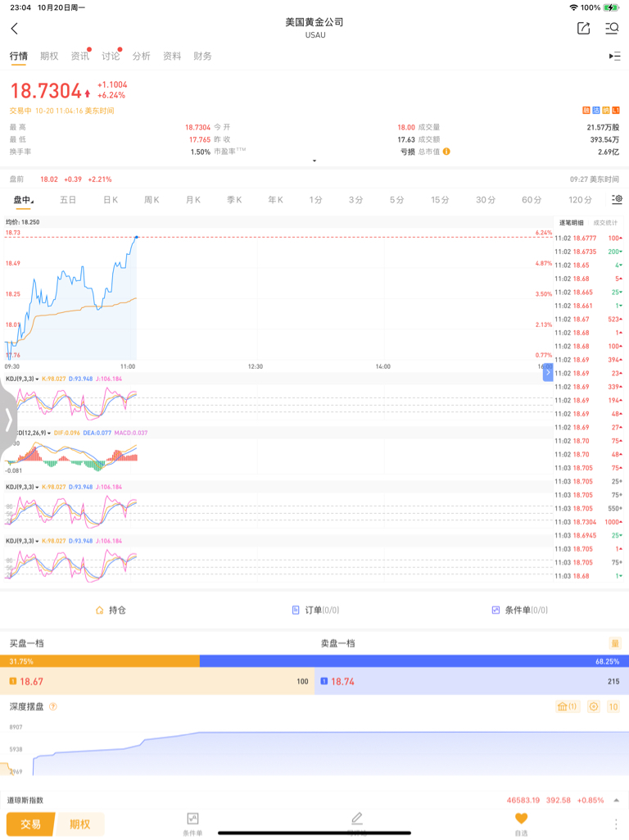This screenshot has height=840, width=629.
Task: Tap the 融 margin badge icon
Action: [586, 111]
